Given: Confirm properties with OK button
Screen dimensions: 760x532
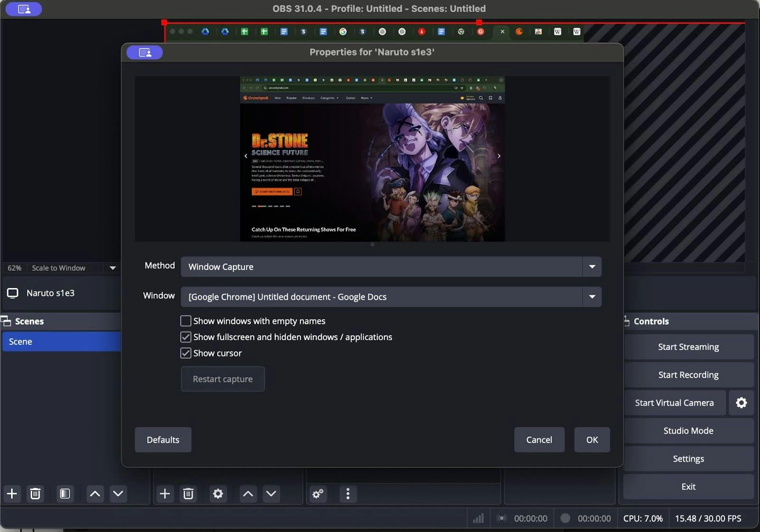Looking at the screenshot, I should [x=592, y=440].
